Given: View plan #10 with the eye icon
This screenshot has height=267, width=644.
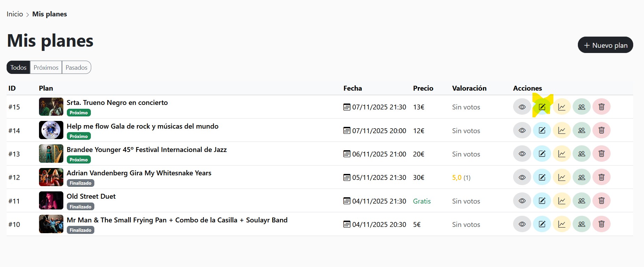Looking at the screenshot, I should click(522, 224).
